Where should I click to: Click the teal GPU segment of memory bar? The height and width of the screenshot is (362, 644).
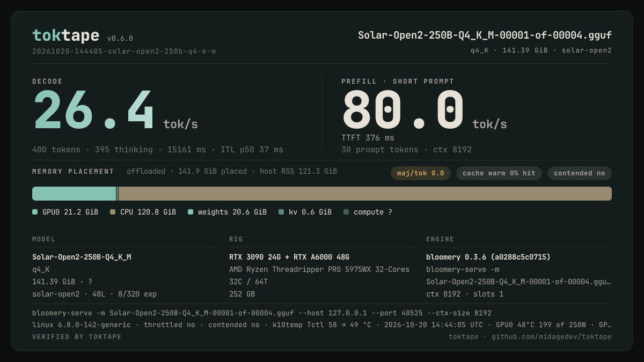(74, 194)
